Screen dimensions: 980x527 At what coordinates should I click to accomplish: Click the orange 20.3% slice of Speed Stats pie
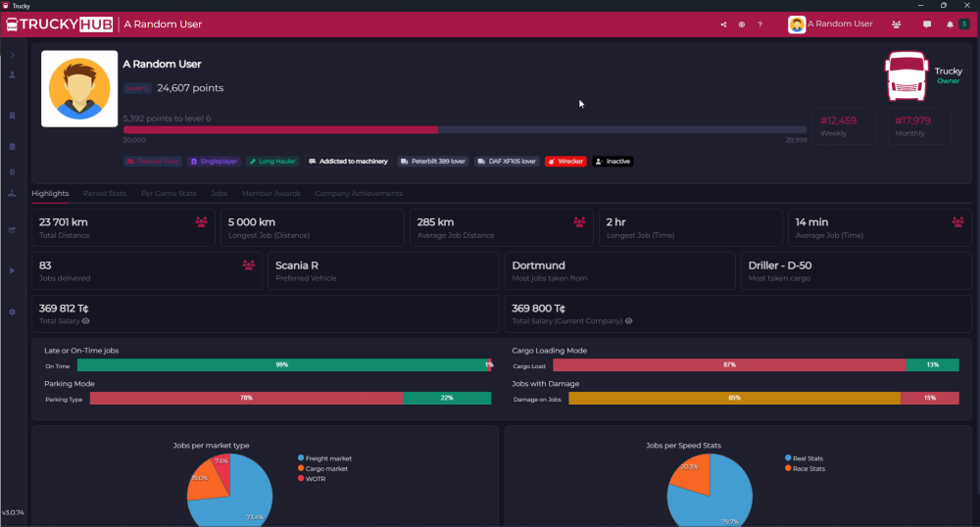coord(691,473)
